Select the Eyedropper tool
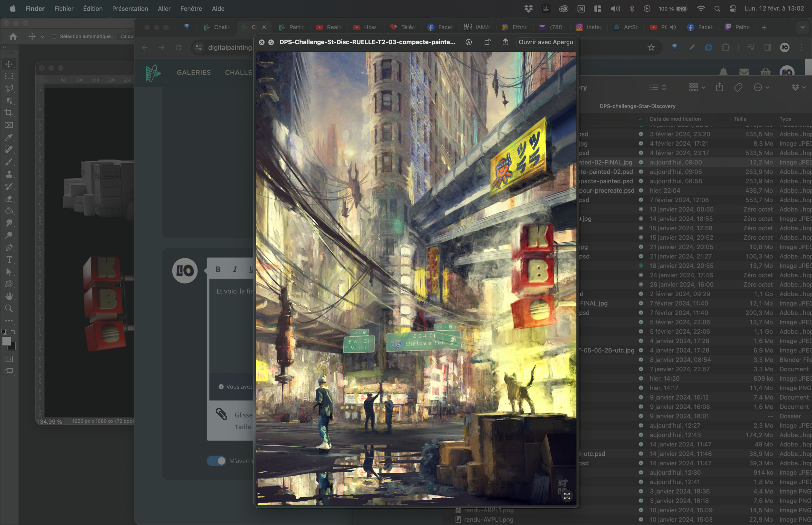 (9, 137)
